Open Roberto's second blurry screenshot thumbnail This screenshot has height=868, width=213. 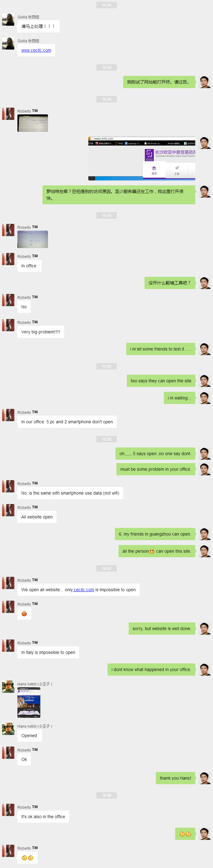[33, 239]
